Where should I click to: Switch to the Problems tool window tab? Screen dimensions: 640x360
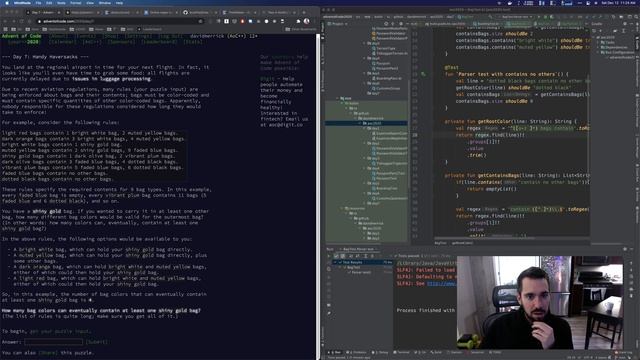point(357,352)
